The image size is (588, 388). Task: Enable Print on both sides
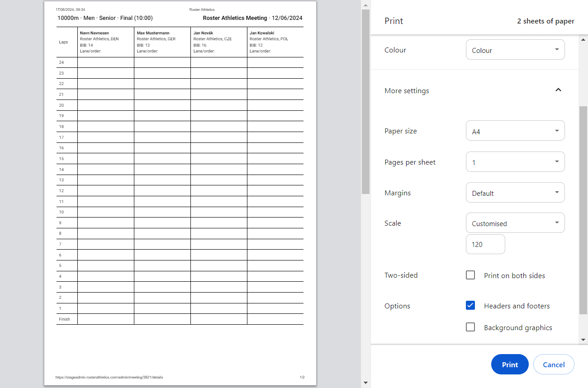click(x=470, y=274)
